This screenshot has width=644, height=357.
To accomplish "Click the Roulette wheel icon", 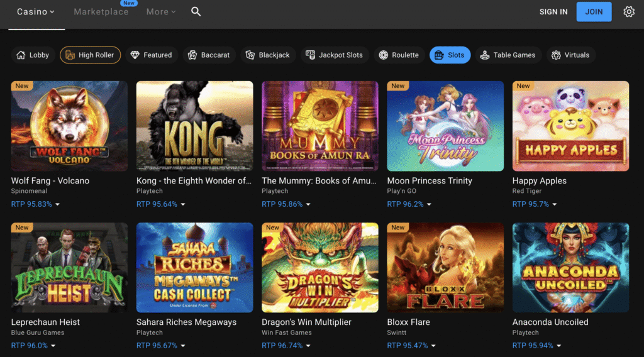I will [383, 55].
